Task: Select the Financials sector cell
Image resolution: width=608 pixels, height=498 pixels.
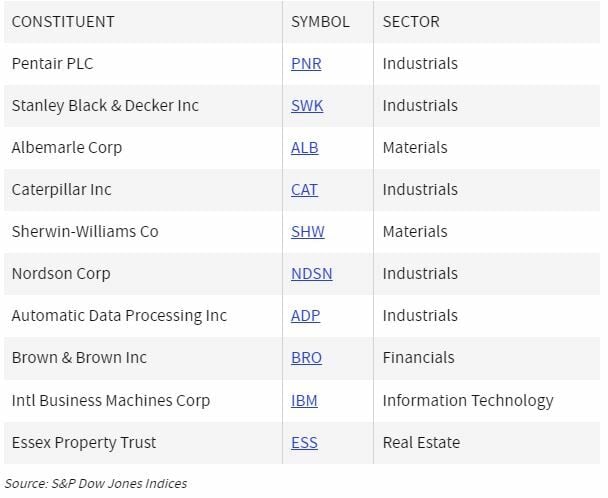Action: coord(418,358)
